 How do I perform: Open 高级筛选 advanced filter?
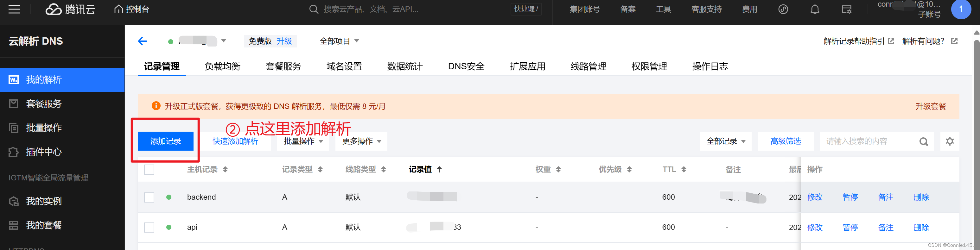coord(786,141)
